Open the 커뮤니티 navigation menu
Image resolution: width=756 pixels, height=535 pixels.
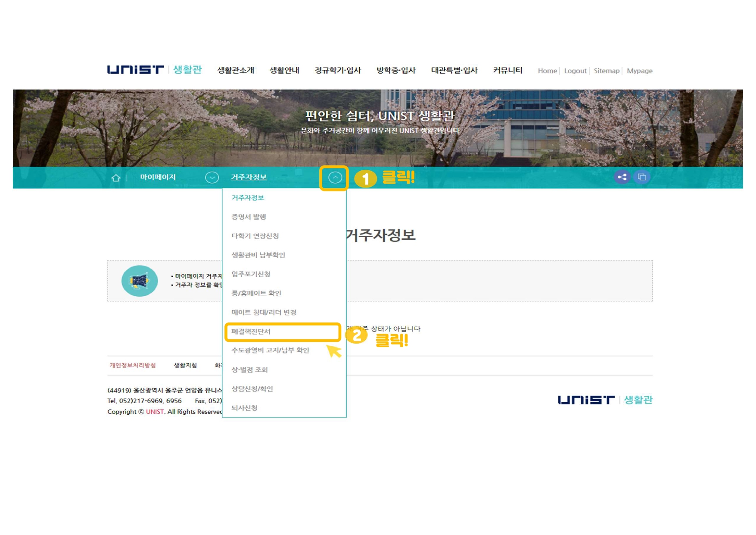(507, 71)
